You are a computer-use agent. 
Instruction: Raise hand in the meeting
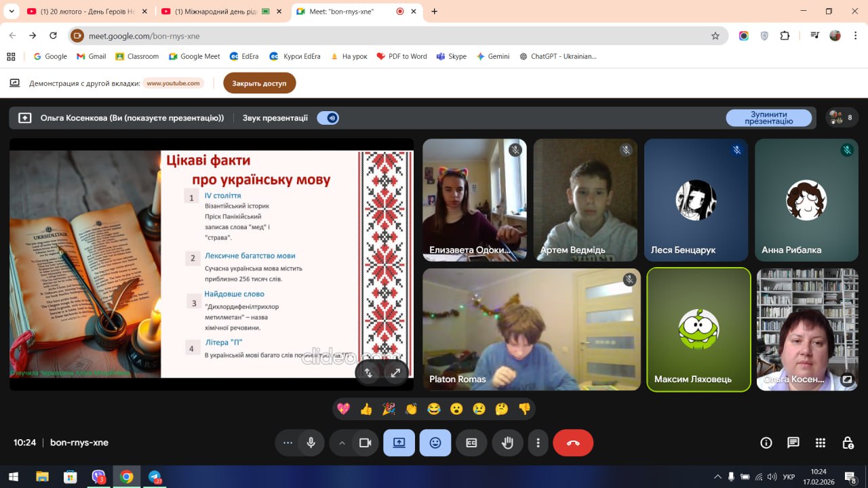coord(507,443)
